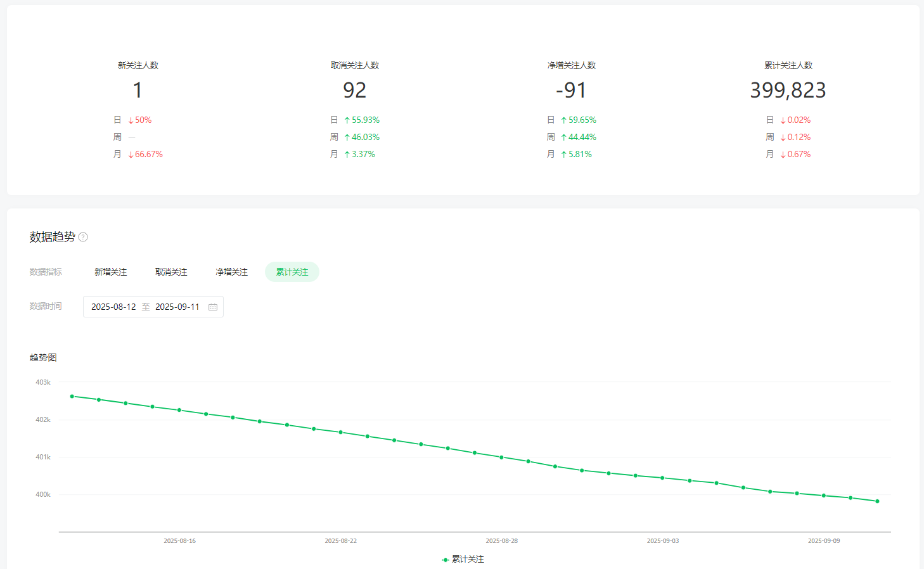Click the daily change 55.93% value

point(362,120)
